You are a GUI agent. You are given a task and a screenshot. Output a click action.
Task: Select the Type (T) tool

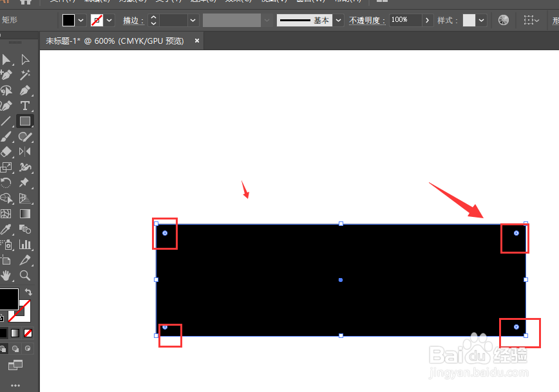coord(25,106)
